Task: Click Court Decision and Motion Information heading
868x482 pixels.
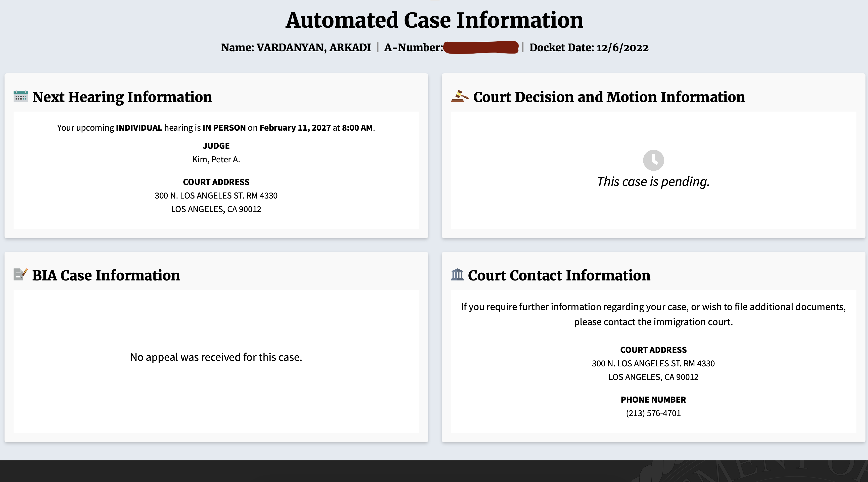Action: click(x=609, y=97)
